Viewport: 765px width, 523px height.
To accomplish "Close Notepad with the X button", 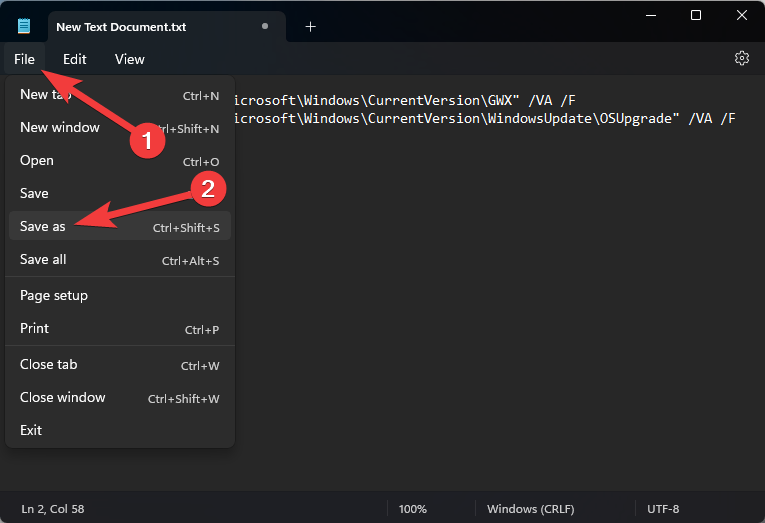I will pyautogui.click(x=741, y=15).
